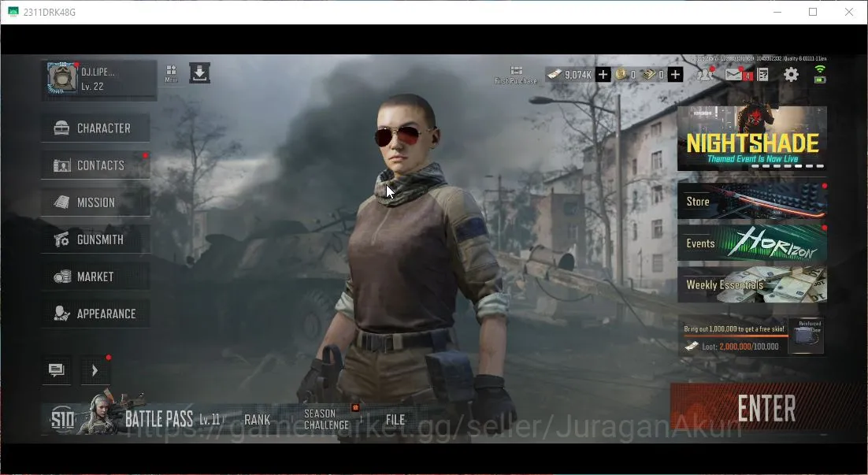This screenshot has width=868, height=475.
Task: Click the Lv. 22 player level text
Action: pyautogui.click(x=92, y=87)
